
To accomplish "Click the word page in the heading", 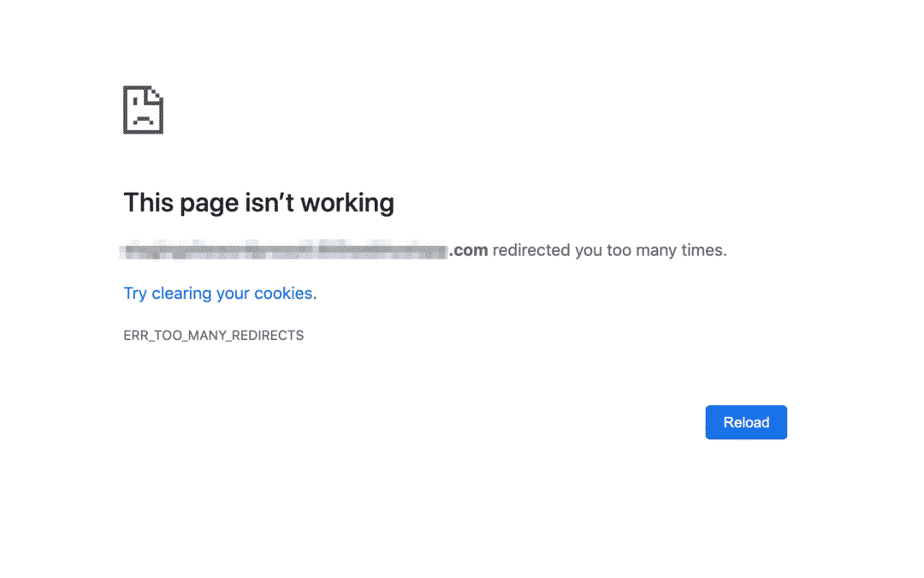I will click(210, 204).
